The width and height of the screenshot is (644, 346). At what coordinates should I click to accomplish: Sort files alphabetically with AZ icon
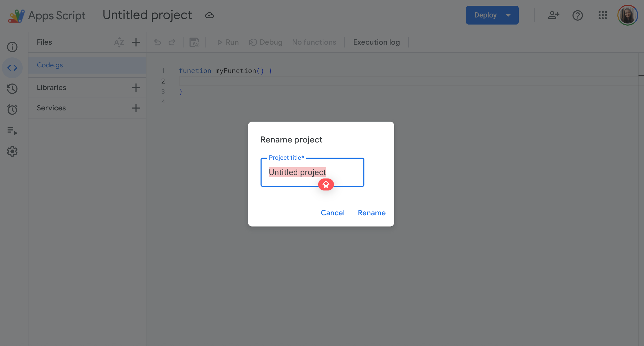point(119,42)
